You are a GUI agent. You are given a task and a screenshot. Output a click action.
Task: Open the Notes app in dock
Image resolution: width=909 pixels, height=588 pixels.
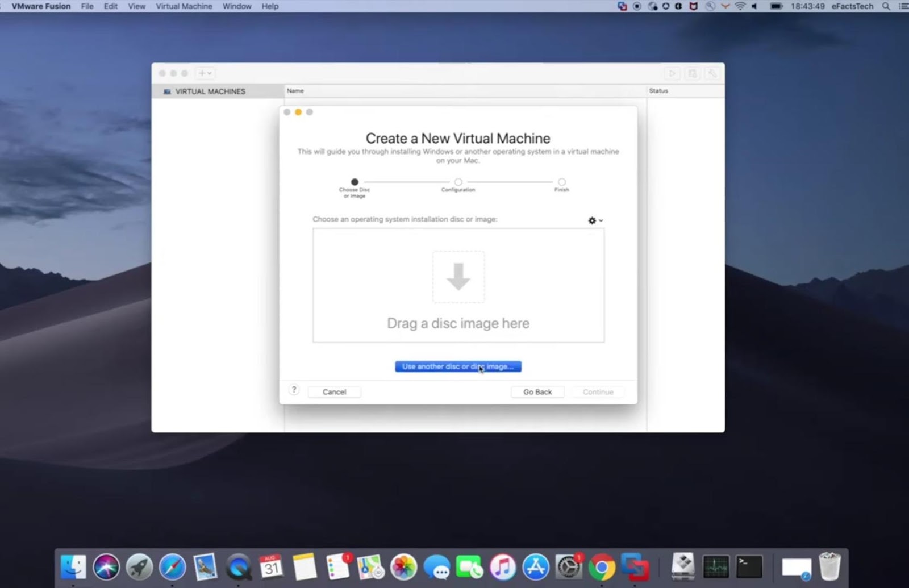305,566
